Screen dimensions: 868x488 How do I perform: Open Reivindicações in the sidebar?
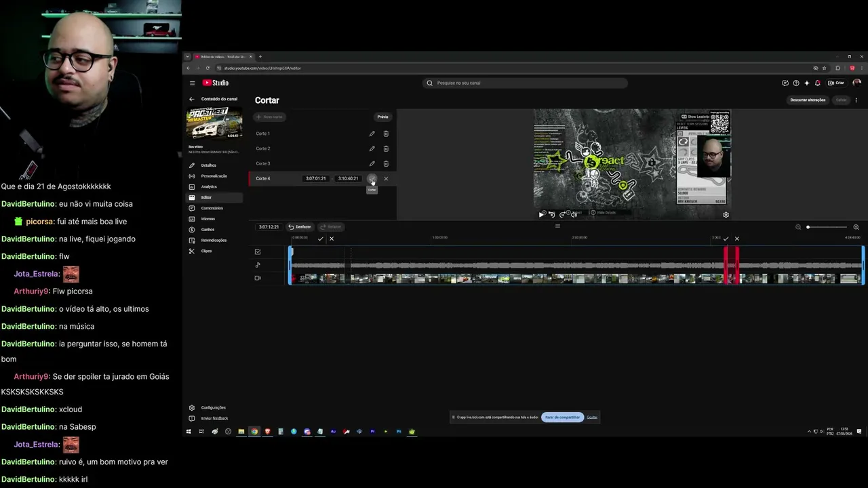pos(213,240)
